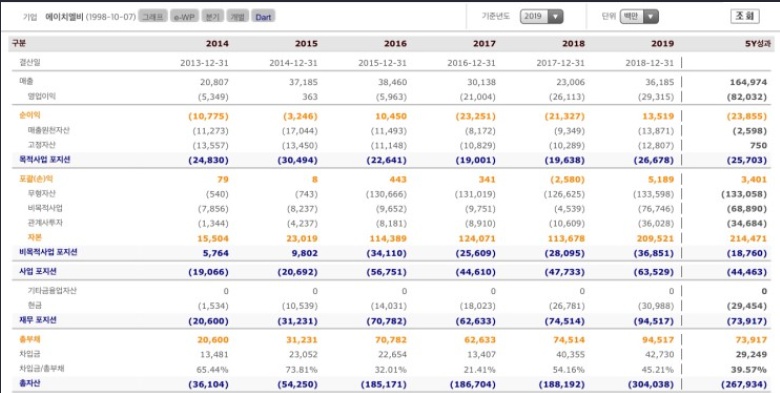780x393 pixels.
Task: Click the 총부채 5Y value 73,917
Action: click(751, 340)
